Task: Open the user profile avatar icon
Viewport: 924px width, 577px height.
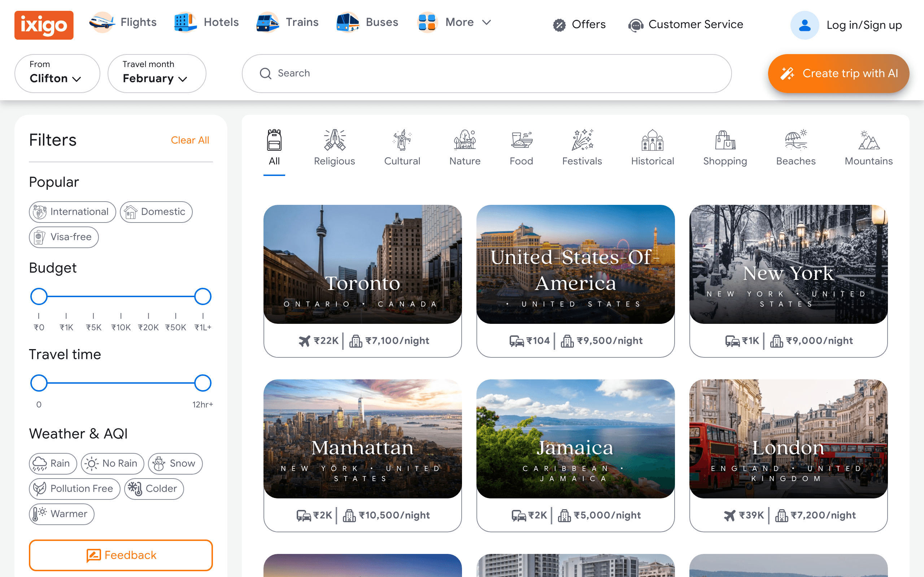Action: click(805, 25)
